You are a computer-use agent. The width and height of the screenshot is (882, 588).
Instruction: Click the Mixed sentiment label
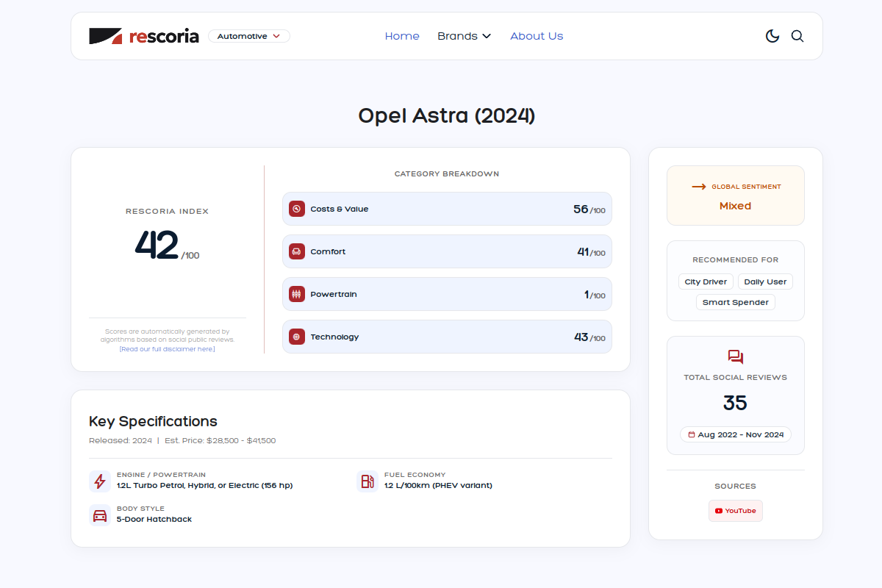point(736,206)
